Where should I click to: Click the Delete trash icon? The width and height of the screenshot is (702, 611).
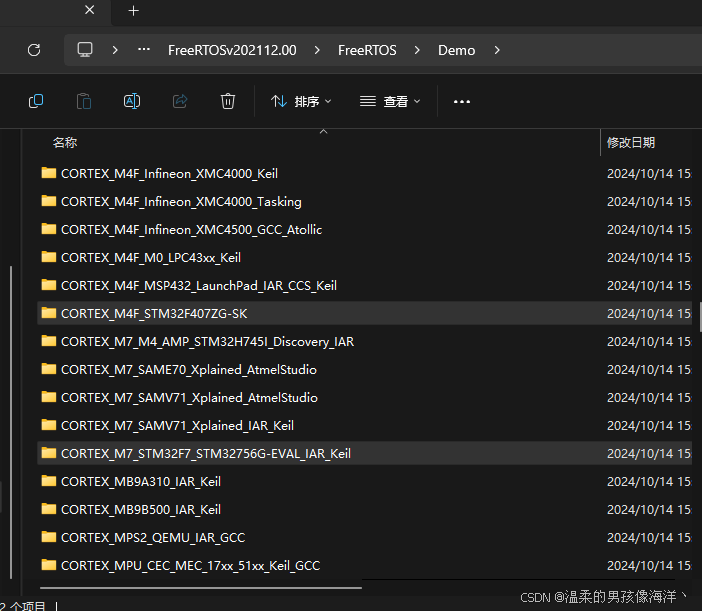(227, 101)
